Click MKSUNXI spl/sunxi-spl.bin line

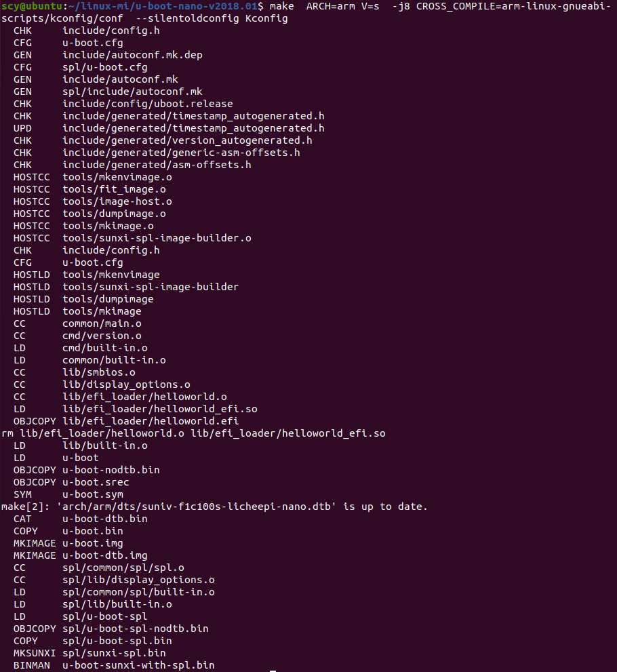point(89,654)
